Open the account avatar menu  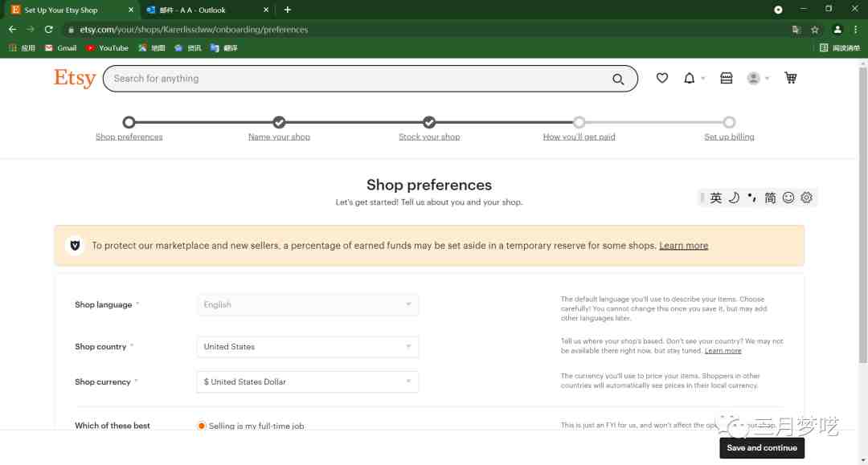click(x=757, y=78)
